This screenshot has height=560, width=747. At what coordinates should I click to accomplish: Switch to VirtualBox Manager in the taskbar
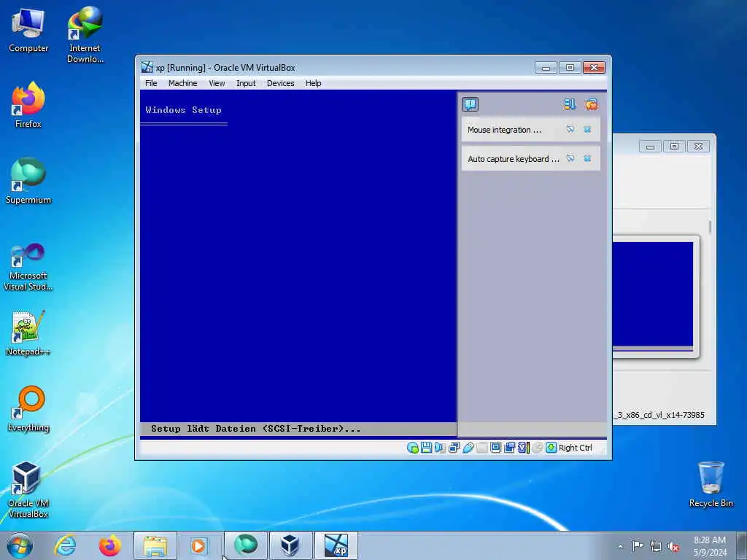[290, 545]
